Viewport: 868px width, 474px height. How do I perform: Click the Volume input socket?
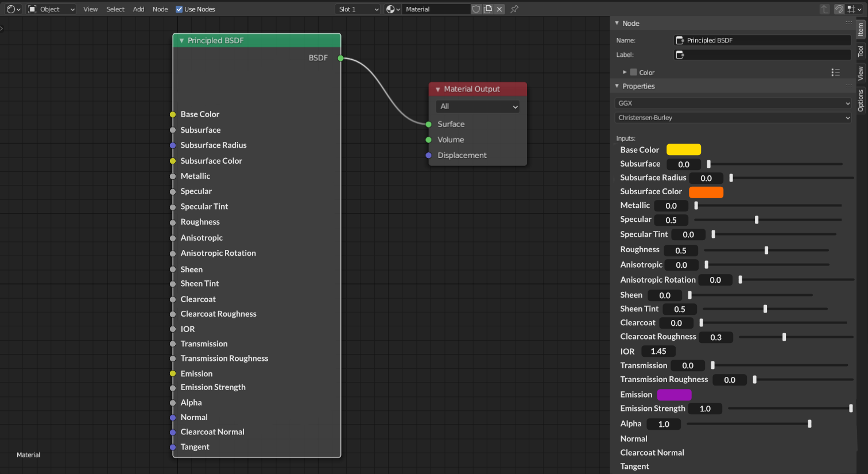[428, 140]
